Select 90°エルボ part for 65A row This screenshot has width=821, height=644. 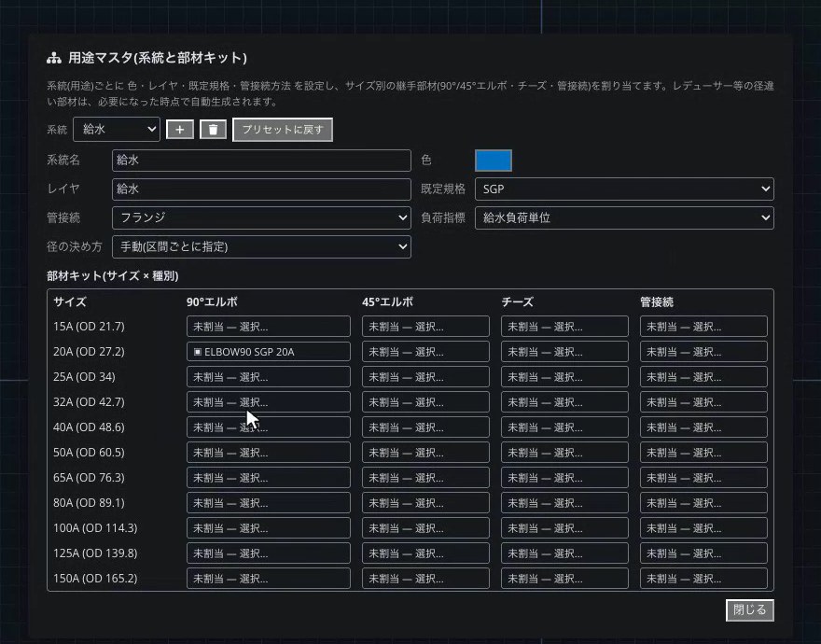[x=269, y=477]
